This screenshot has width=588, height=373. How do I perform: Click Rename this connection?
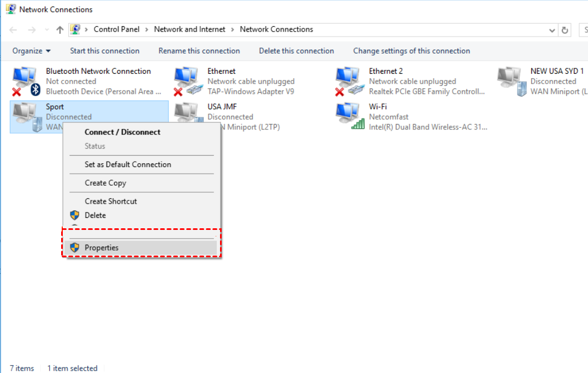pos(199,51)
